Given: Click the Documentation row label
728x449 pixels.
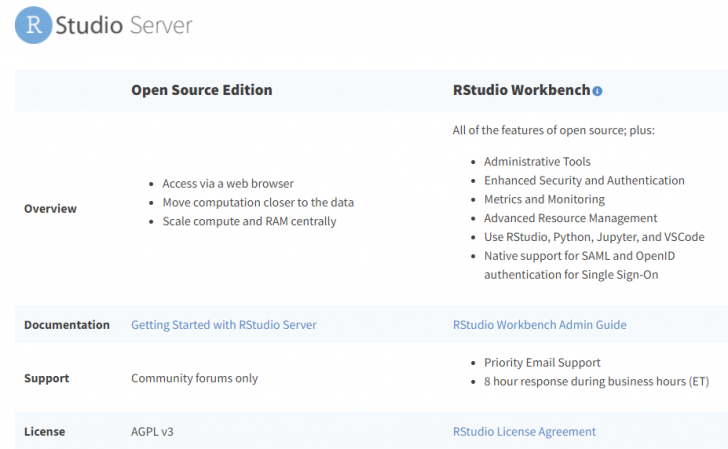Looking at the screenshot, I should click(67, 325).
